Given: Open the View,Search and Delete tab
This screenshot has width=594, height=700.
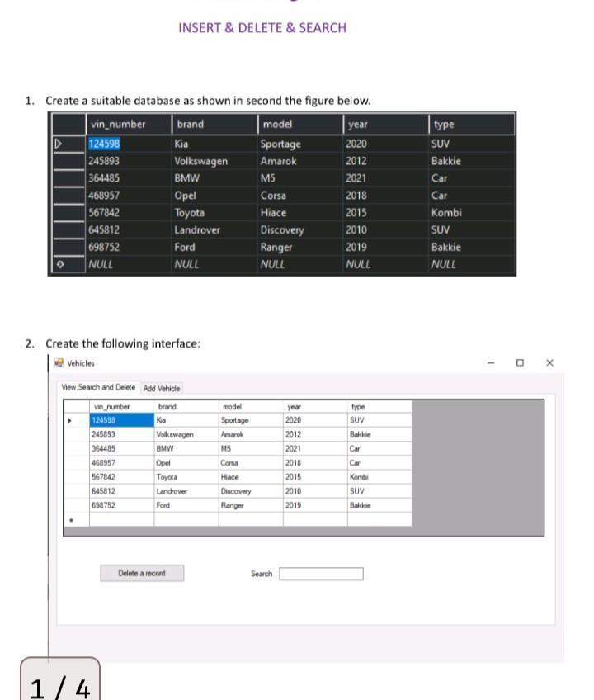Looking at the screenshot, I should (98, 387).
